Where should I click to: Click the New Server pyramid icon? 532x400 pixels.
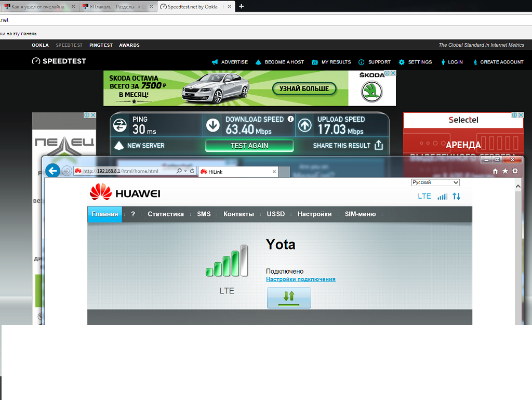pyautogui.click(x=119, y=146)
